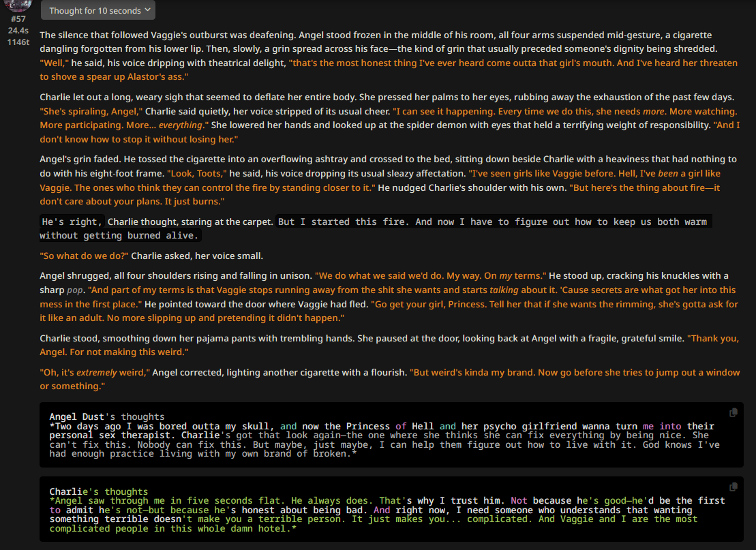The image size is (756, 550).
Task: Click the message number #57
Action: (18, 19)
